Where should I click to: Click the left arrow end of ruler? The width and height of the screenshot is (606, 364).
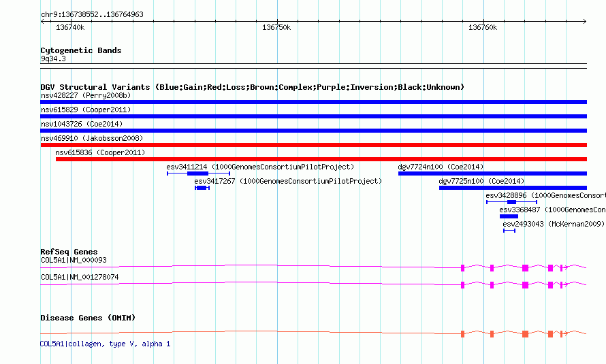point(42,22)
